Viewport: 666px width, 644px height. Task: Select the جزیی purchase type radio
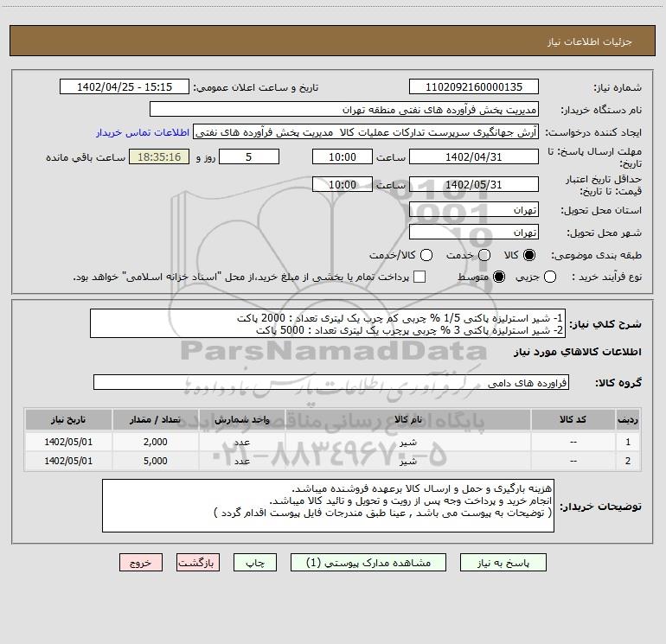pos(550,277)
